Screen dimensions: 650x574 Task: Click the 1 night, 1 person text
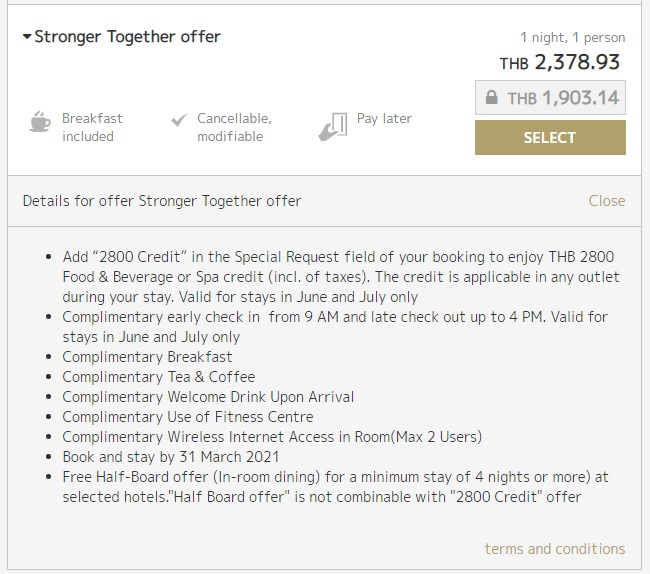572,36
